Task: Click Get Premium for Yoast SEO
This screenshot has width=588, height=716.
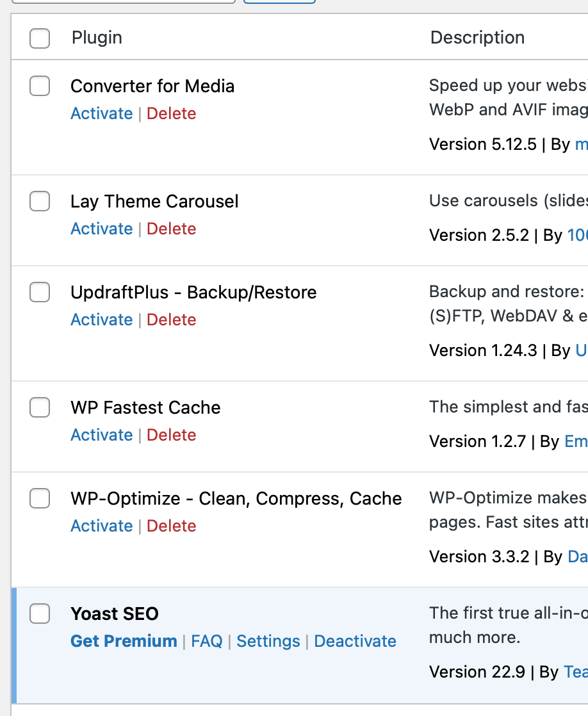Action: [124, 641]
